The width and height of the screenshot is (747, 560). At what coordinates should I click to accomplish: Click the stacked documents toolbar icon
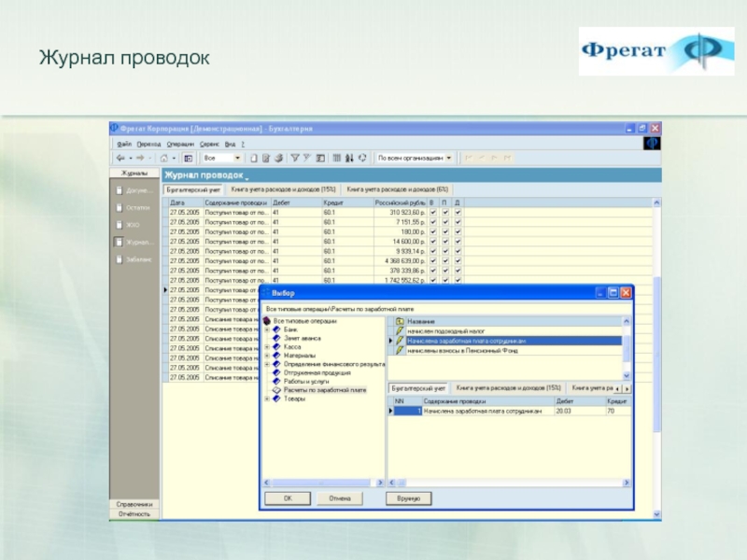[278, 158]
